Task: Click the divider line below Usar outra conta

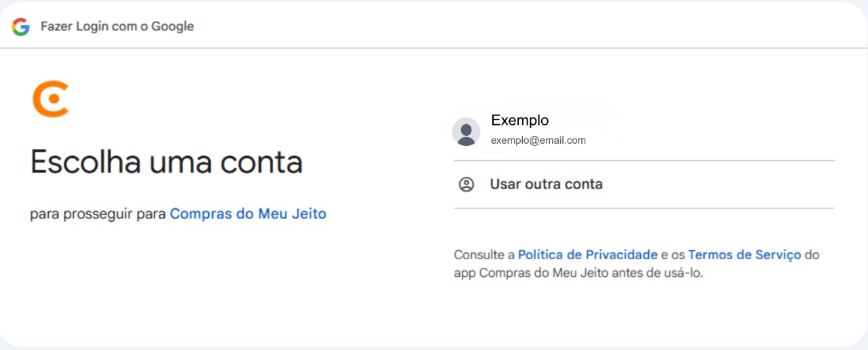Action: click(644, 208)
